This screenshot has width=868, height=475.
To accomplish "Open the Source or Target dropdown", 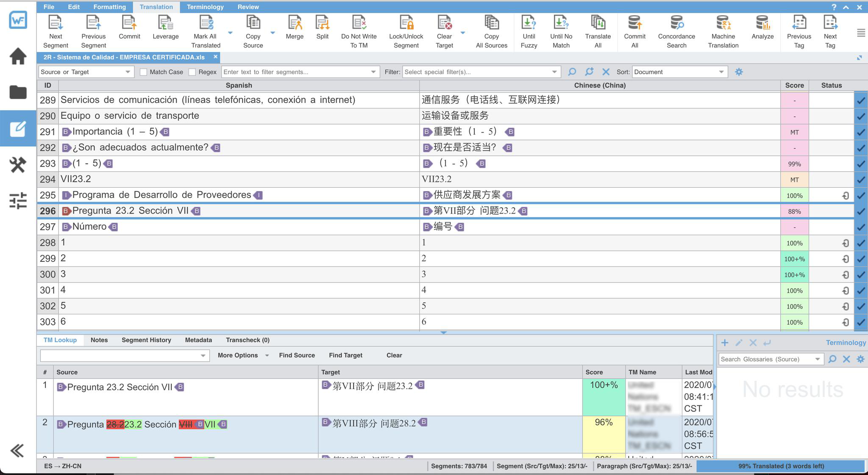I will [x=86, y=72].
